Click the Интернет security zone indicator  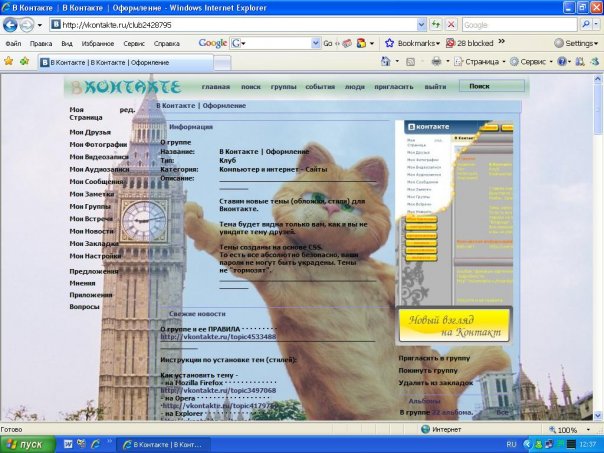pos(441,429)
